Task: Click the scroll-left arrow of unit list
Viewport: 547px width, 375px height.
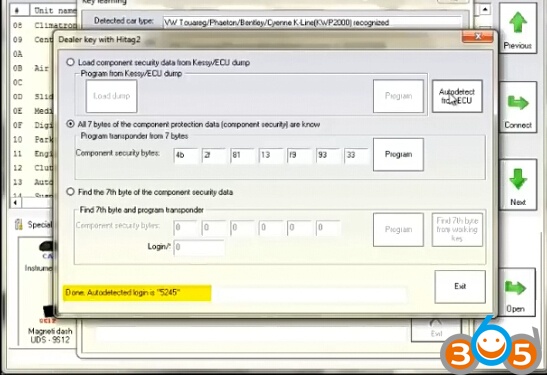Action: pos(15,202)
